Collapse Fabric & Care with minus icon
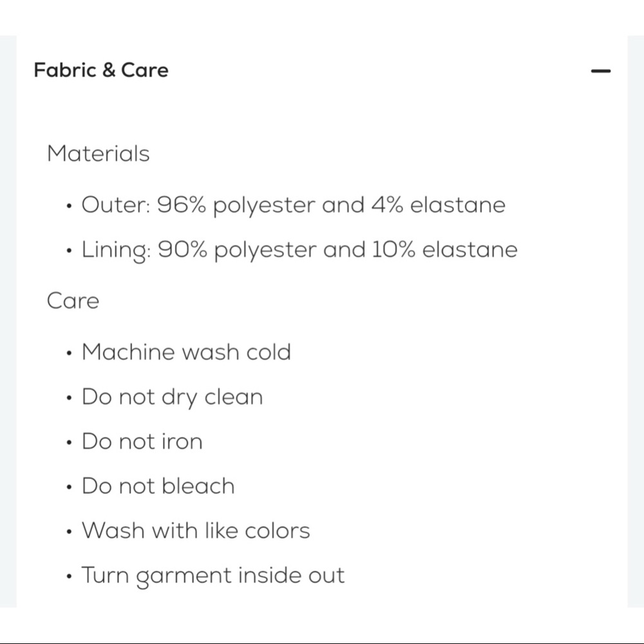The image size is (644, 644). point(600,71)
